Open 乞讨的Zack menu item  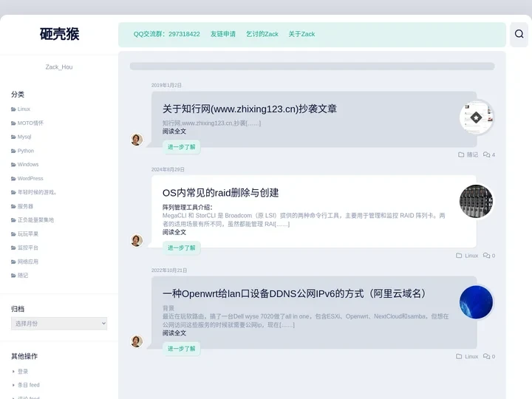pos(262,34)
